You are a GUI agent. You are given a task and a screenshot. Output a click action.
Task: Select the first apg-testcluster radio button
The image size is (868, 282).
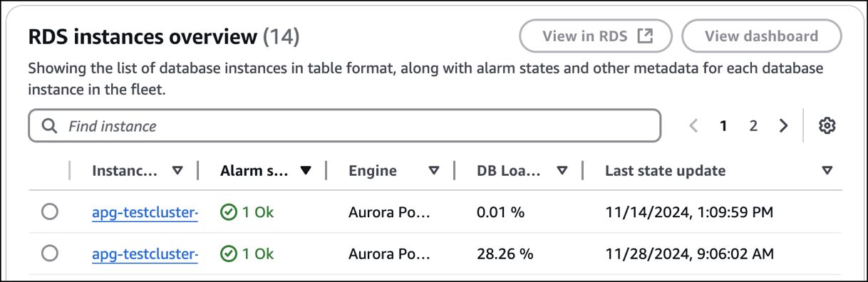tap(49, 212)
